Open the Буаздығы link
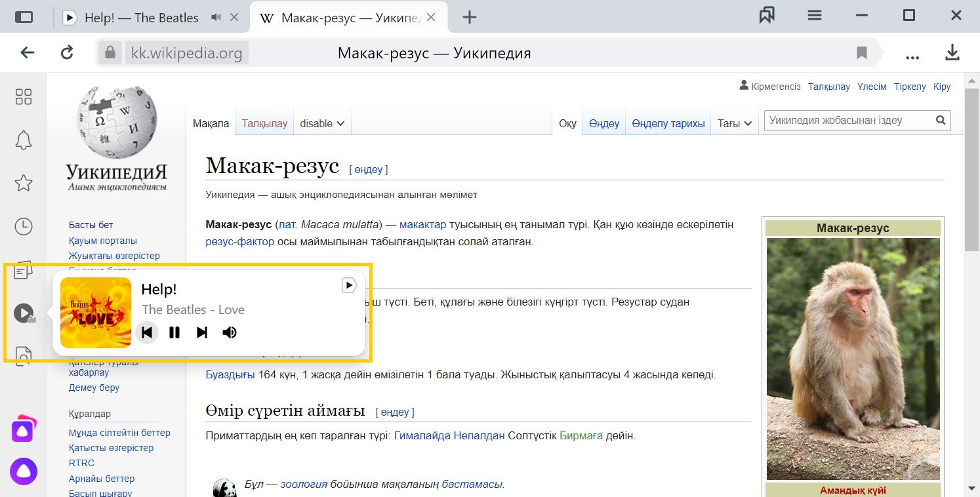Screen dimensions: 980x497 click(x=230, y=375)
